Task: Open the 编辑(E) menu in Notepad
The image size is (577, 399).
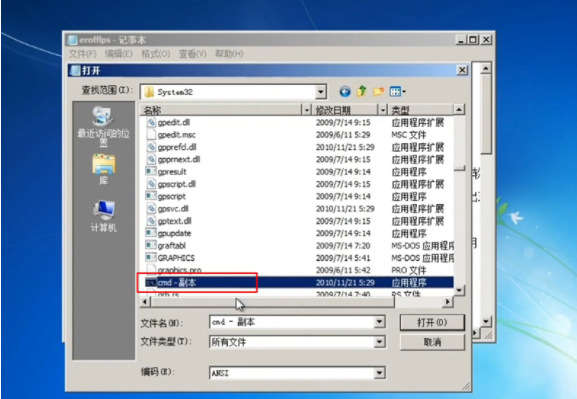Action: pyautogui.click(x=118, y=54)
